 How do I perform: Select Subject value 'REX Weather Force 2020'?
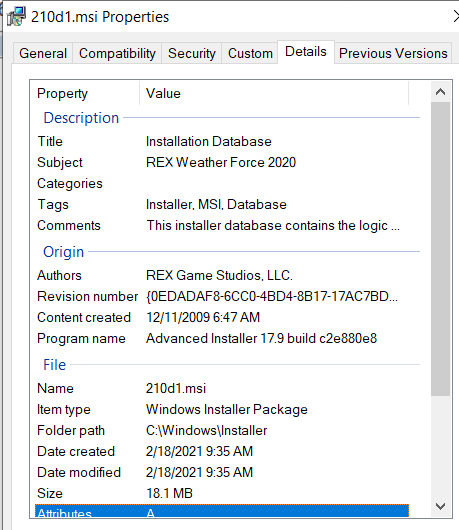tap(221, 162)
